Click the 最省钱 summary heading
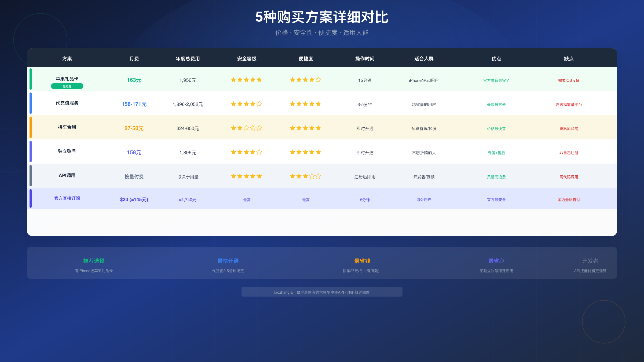Screen dimensions: 644x362 click(x=362, y=261)
